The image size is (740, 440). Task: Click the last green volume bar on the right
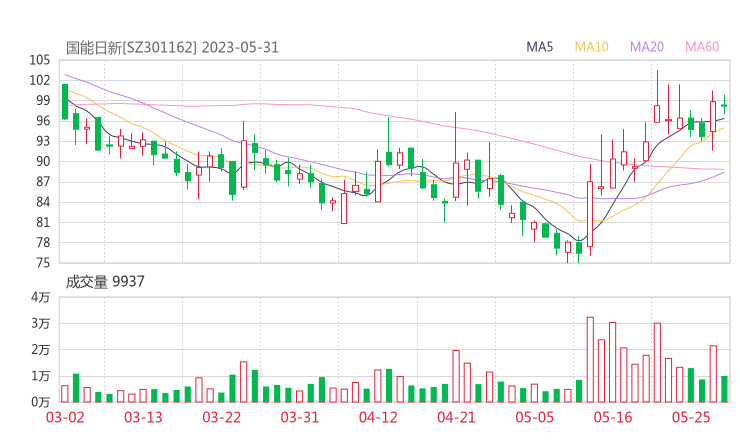[724, 389]
